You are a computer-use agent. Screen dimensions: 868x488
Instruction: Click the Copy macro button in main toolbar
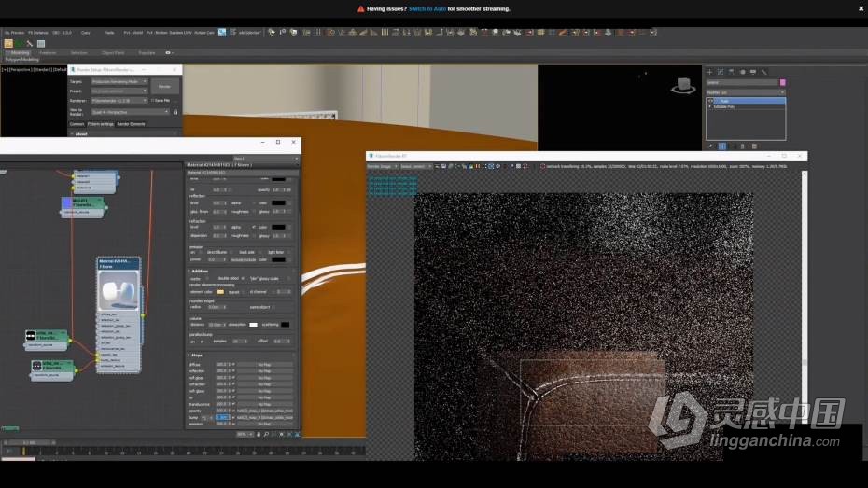coord(85,33)
